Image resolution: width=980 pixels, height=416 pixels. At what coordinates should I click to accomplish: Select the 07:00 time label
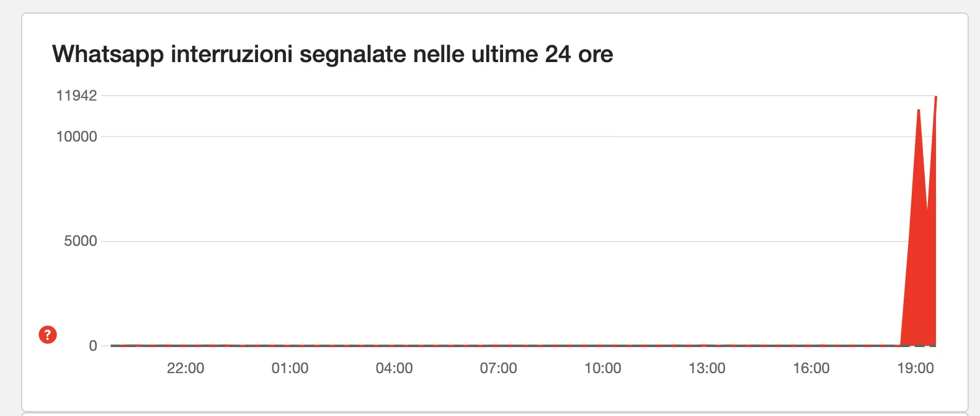click(x=498, y=368)
